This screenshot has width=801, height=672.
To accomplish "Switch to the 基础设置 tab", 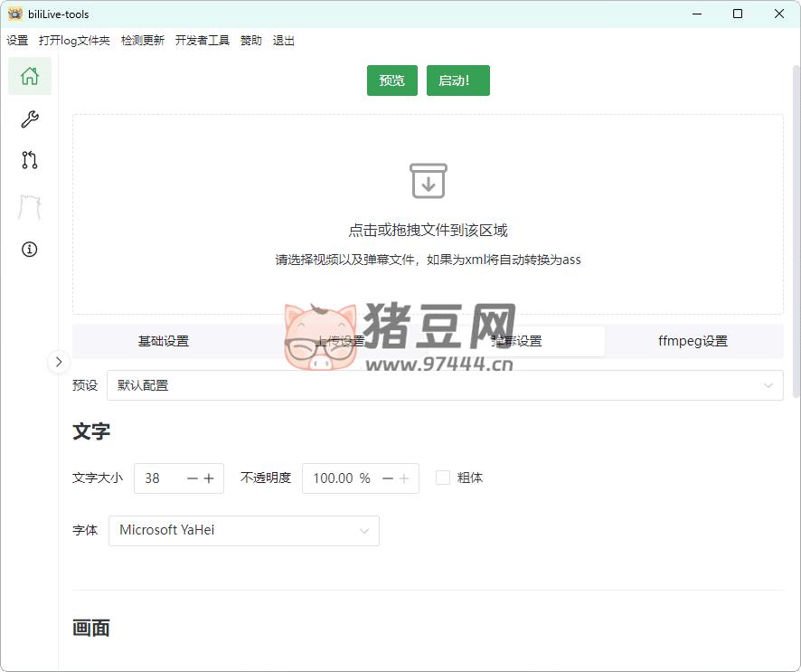I will click(x=164, y=341).
